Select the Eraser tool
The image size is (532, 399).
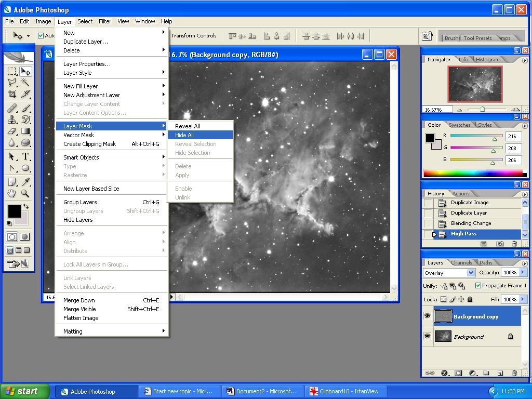[x=12, y=131]
